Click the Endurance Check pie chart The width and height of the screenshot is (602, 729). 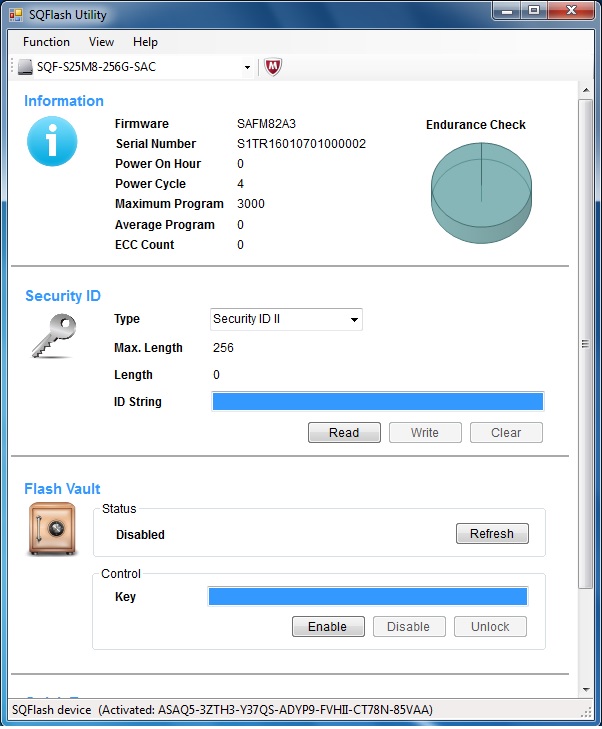tap(481, 193)
